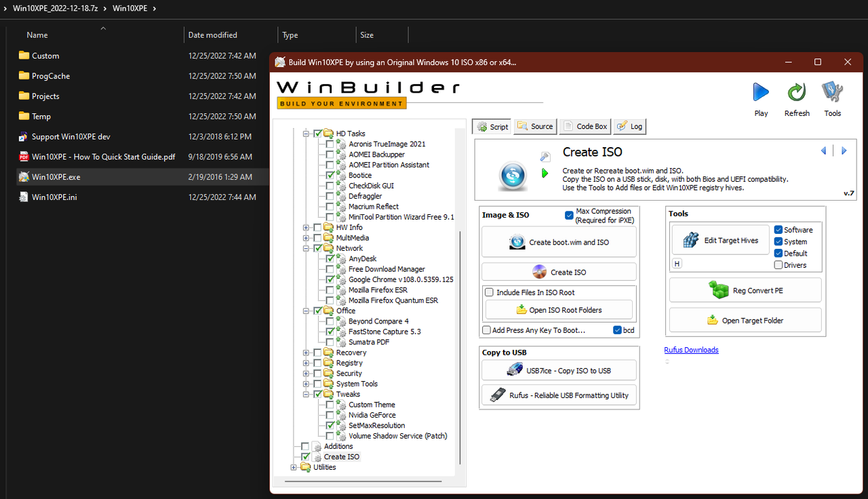This screenshot has width=868, height=499.
Task: Click the ProgCache folder icon
Action: pyautogui.click(x=24, y=76)
